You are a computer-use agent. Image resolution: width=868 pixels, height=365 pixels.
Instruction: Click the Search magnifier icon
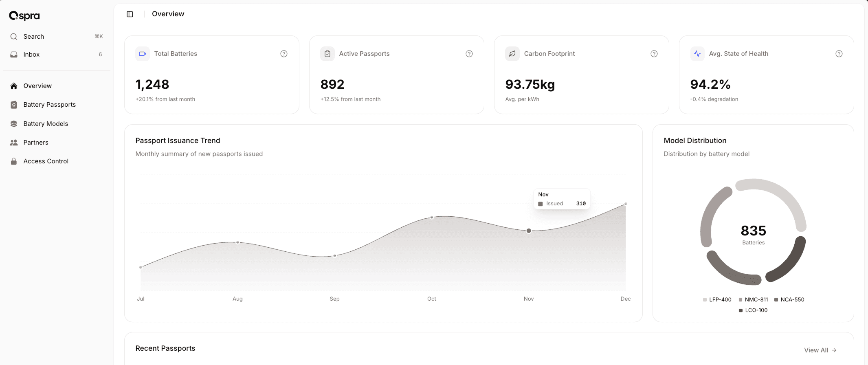tap(14, 37)
